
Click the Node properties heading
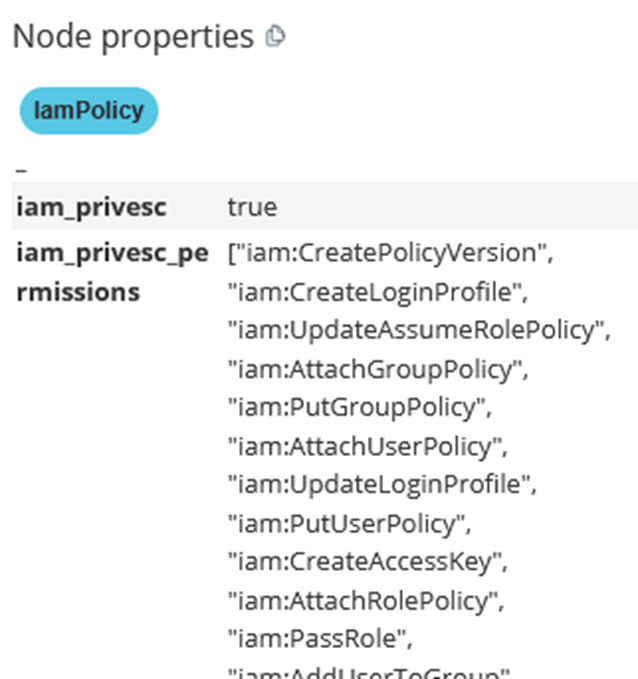[x=132, y=37]
